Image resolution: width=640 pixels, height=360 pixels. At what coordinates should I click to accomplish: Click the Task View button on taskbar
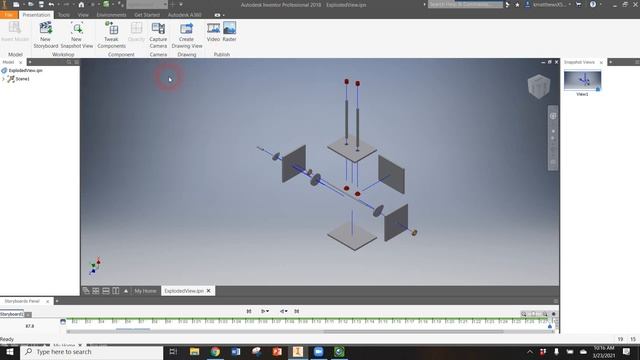click(x=173, y=351)
